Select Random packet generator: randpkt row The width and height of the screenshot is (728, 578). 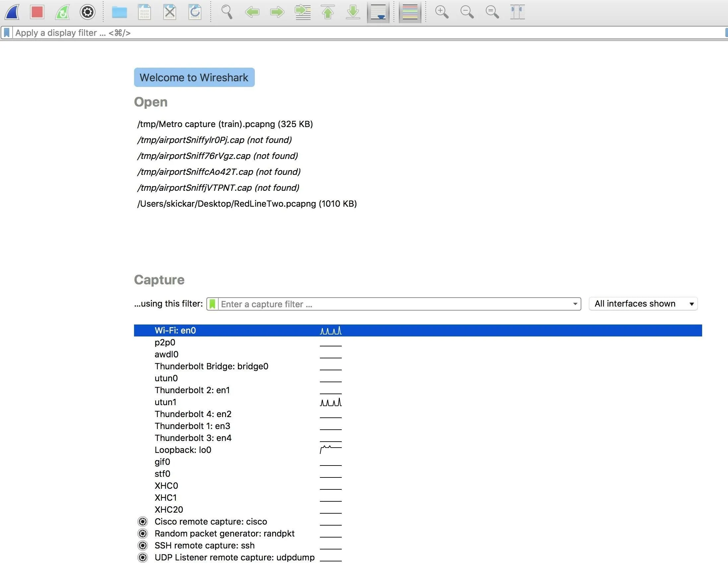tap(418, 534)
